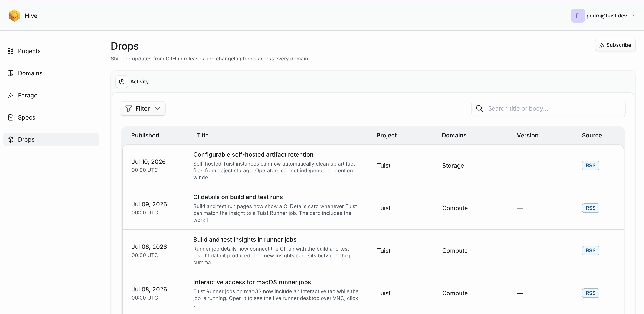Focus the Search title or body field
644x314 pixels.
(x=549, y=109)
